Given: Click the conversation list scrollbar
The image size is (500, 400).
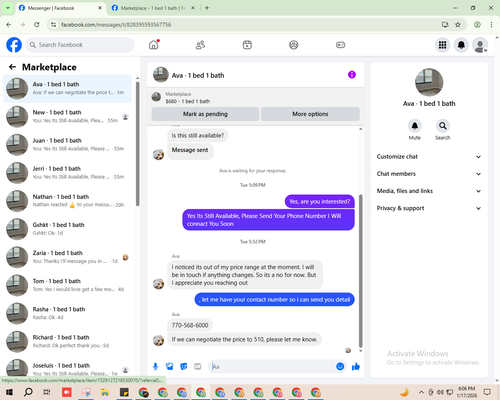Looking at the screenshot, I should click(x=137, y=143).
